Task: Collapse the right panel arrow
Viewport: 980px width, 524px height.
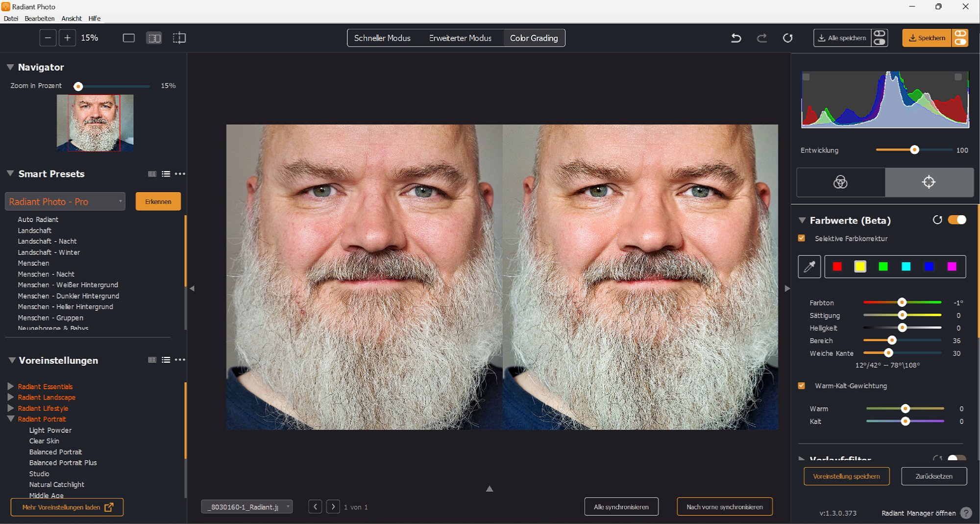Action: point(787,289)
